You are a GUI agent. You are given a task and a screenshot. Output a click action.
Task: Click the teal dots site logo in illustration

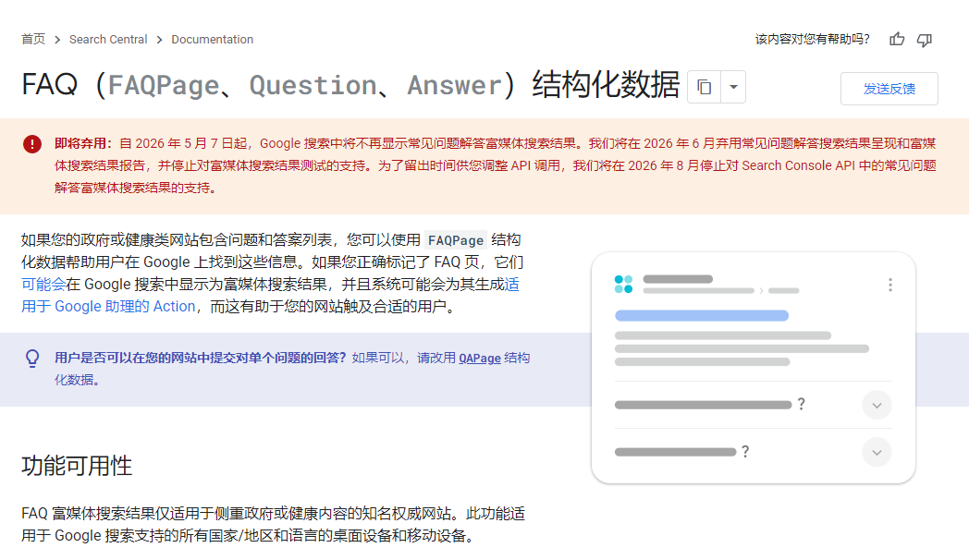click(x=623, y=284)
